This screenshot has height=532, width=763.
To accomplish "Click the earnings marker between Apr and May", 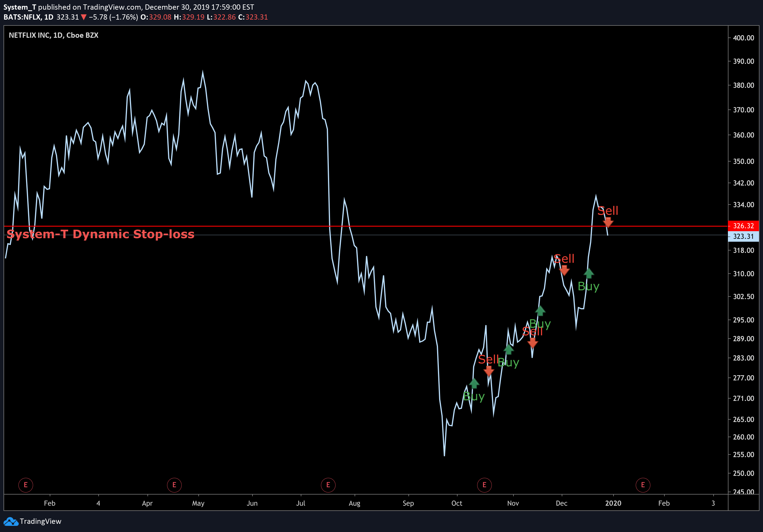I will [x=174, y=485].
